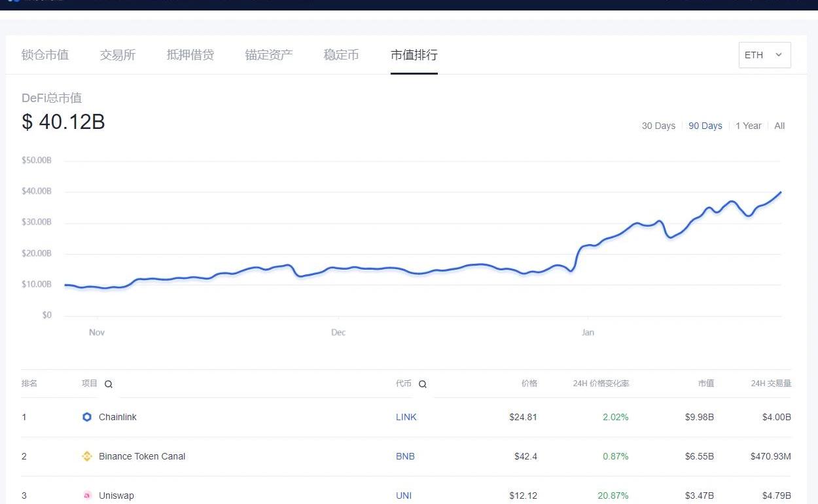Viewport: 818px width, 504px height.
Task: Expand the chain selector chevron arrow
Action: pyautogui.click(x=779, y=55)
